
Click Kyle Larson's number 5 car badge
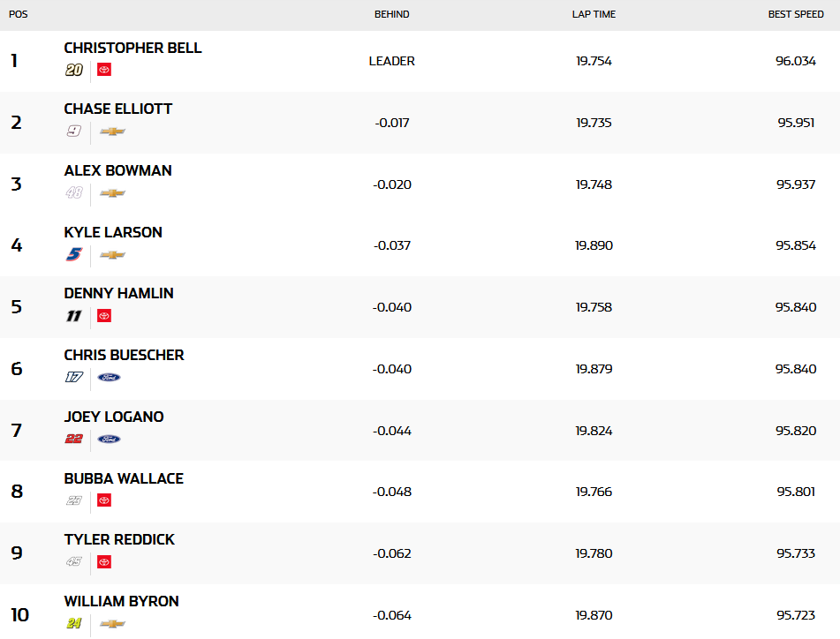pyautogui.click(x=74, y=254)
